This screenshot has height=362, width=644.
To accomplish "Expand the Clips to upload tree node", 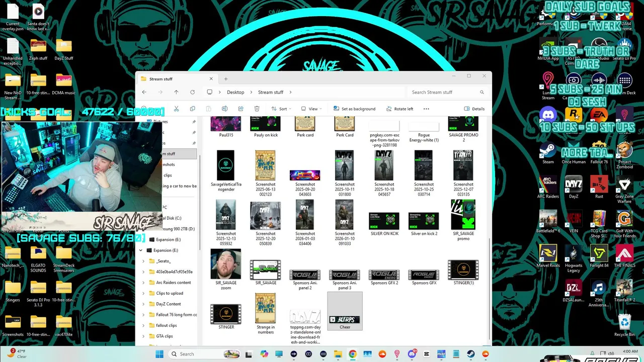I will [143, 293].
